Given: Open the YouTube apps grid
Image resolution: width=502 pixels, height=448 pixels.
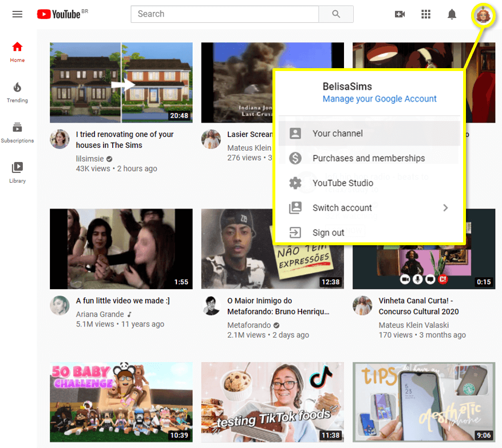Looking at the screenshot, I should pos(425,14).
